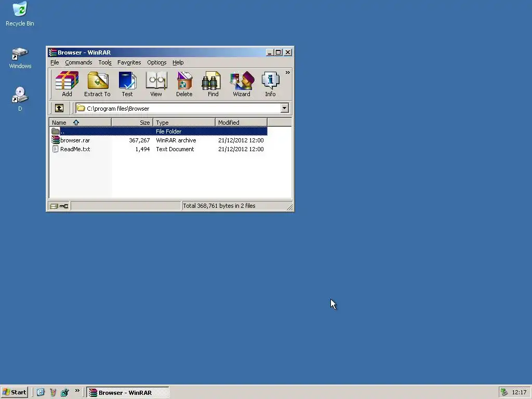Click the 367,267 size value
Viewport: 532px width, 399px height.
[139, 140]
